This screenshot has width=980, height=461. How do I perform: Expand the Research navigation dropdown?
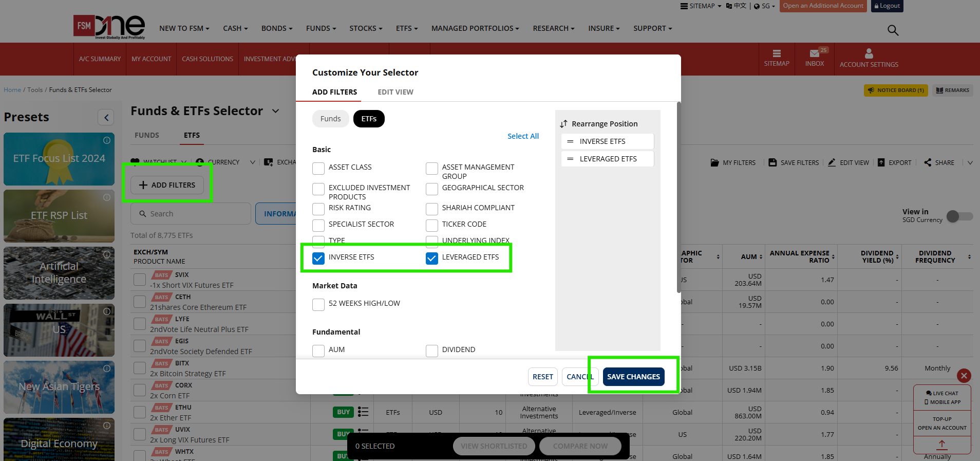tap(553, 28)
